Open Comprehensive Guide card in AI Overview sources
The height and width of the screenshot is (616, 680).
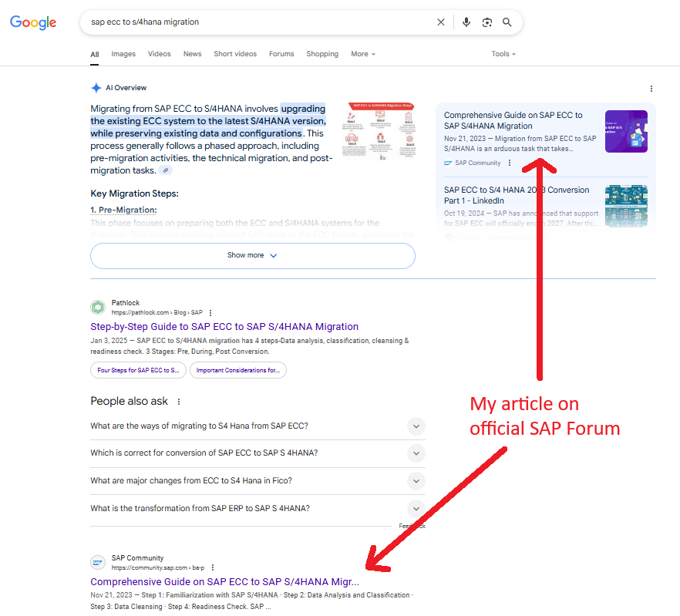[x=513, y=120]
